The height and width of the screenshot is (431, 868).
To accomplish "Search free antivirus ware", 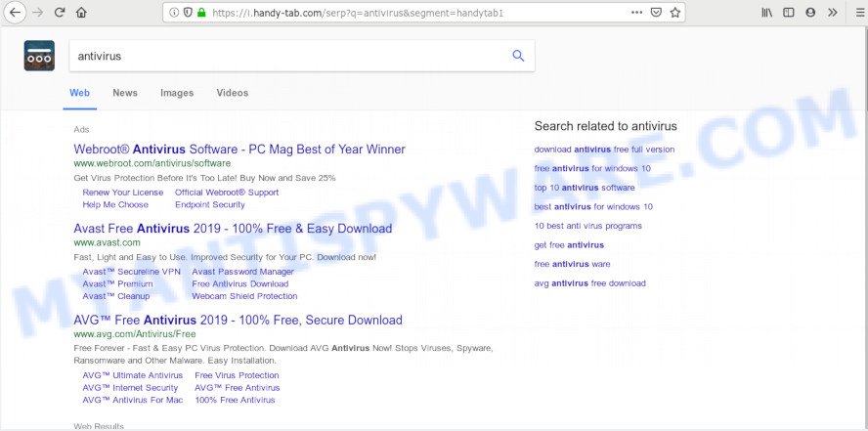I will [573, 264].
